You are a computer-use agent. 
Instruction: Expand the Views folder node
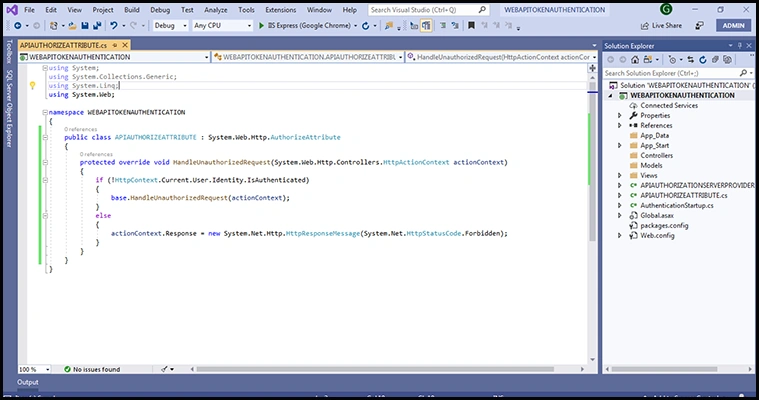(620, 175)
